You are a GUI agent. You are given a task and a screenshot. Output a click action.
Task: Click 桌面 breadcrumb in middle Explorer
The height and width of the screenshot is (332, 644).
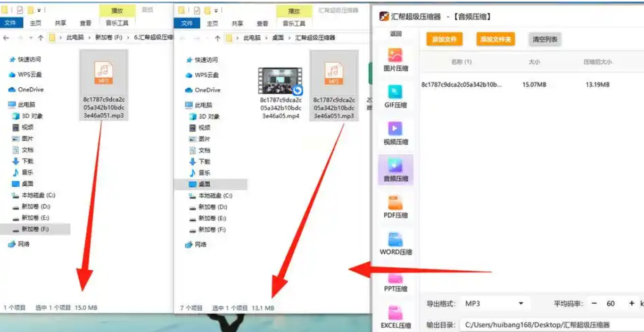[x=278, y=38]
